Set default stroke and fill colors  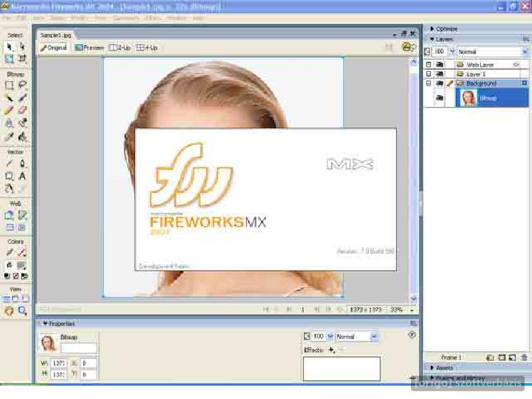(7, 276)
